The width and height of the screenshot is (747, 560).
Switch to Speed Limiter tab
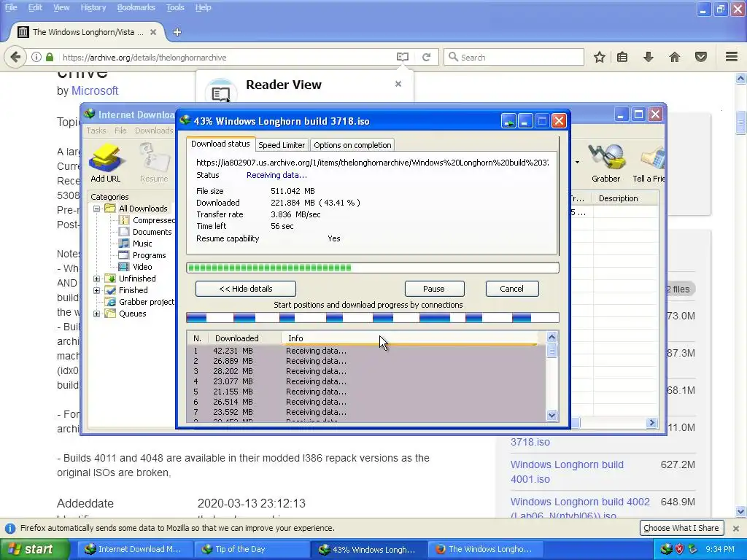point(282,145)
